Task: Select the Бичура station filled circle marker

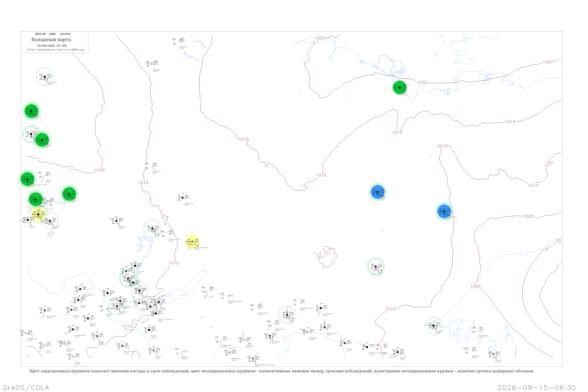Action: click(149, 330)
